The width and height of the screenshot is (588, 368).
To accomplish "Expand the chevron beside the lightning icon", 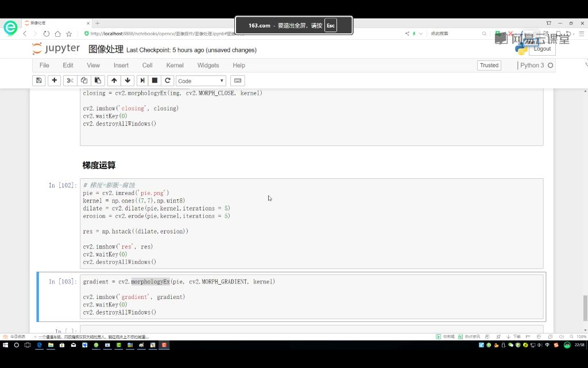I will [x=421, y=34].
